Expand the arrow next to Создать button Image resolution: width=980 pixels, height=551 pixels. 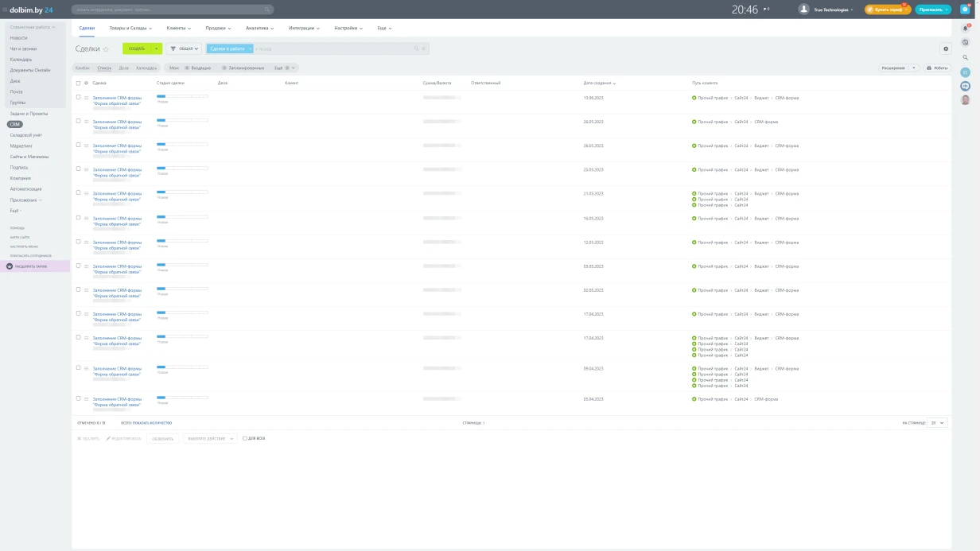[x=157, y=49]
